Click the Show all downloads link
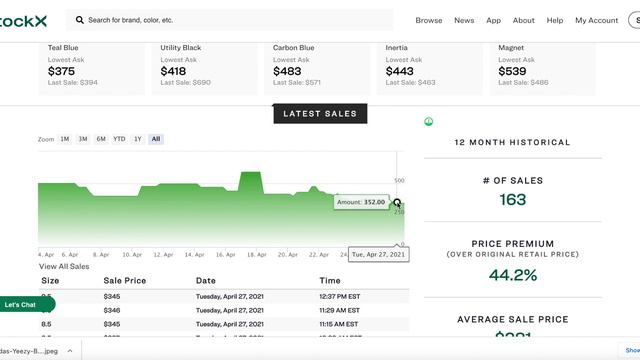640x360 pixels. [x=632, y=350]
